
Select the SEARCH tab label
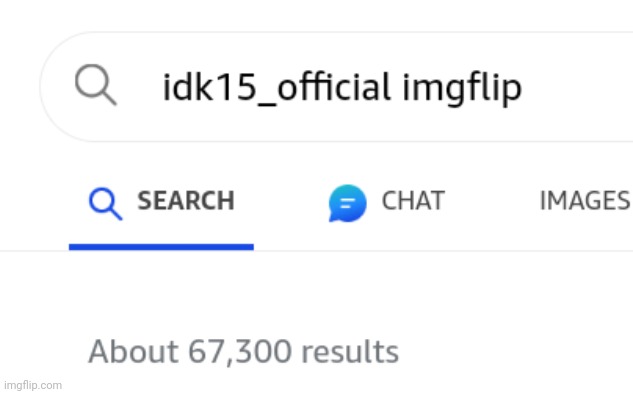186,201
